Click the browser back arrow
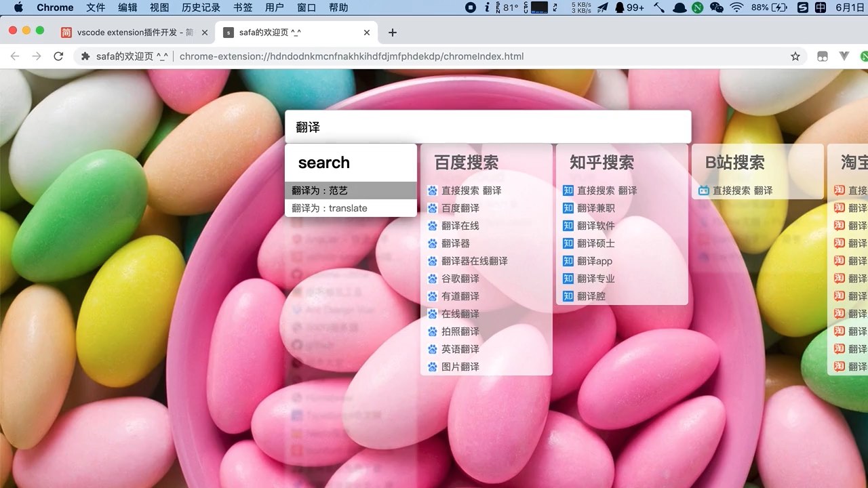 click(x=15, y=56)
